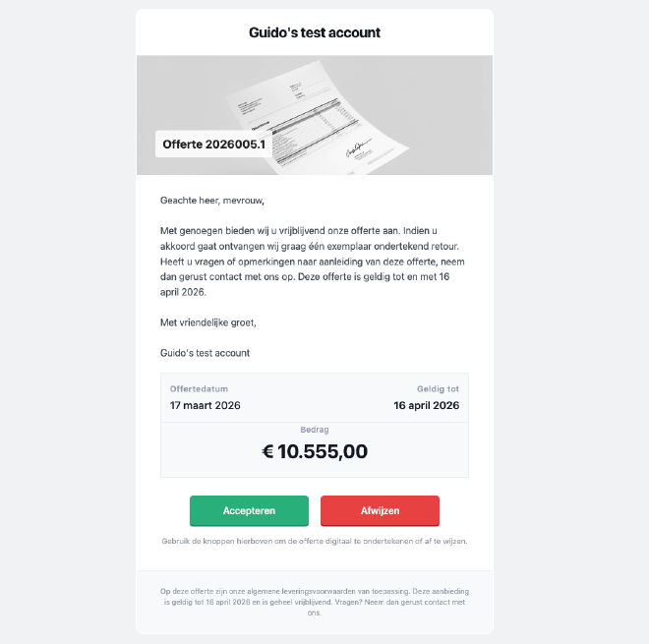
Task: Click the Guido's test account sender signature
Action: click(x=205, y=353)
